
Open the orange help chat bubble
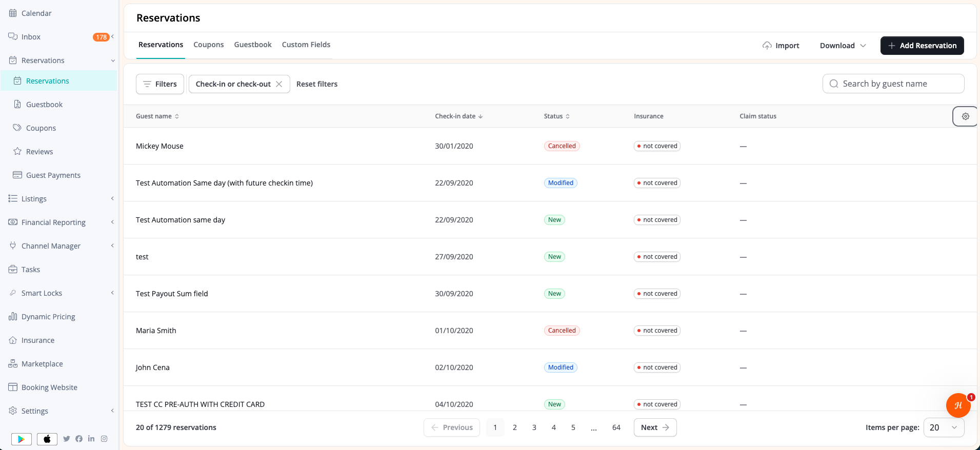958,405
